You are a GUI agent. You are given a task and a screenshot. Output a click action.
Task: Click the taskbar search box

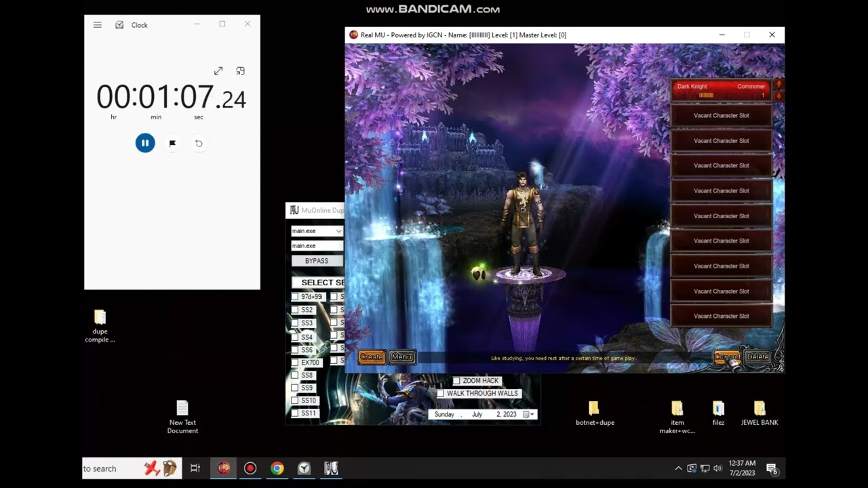coord(132,468)
